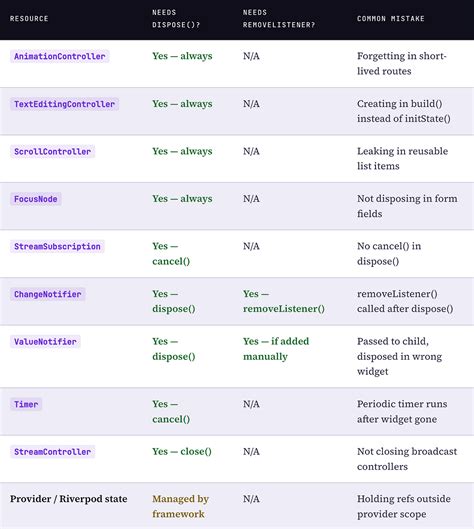Click the AnimationController code label

pos(59,56)
